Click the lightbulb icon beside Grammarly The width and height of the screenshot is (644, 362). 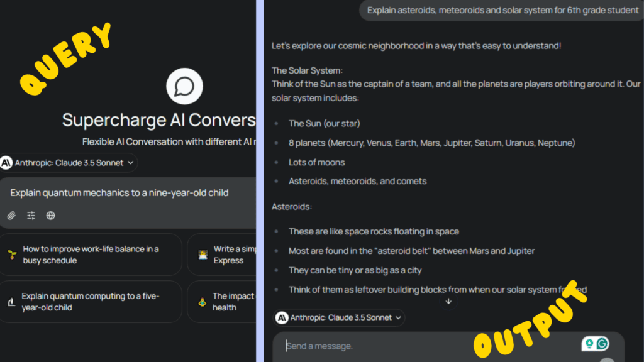pos(589,344)
